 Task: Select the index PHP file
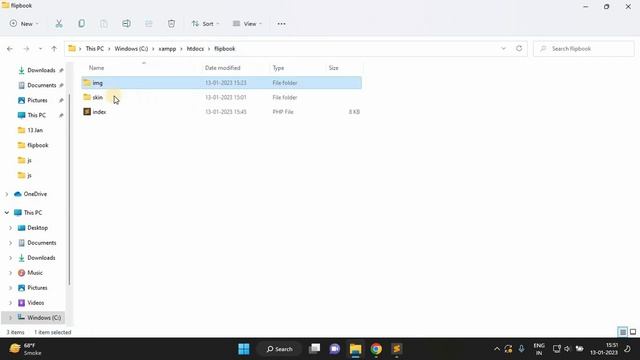pyautogui.click(x=99, y=111)
